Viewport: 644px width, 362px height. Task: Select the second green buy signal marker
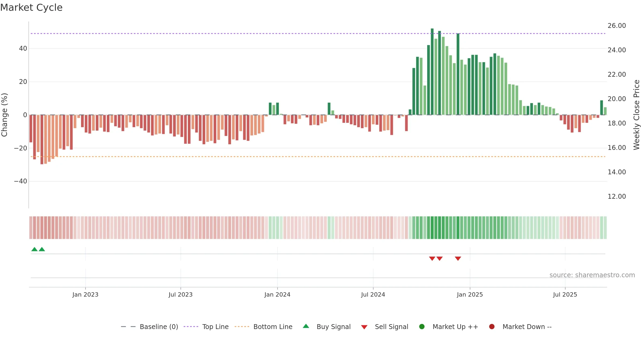42,249
